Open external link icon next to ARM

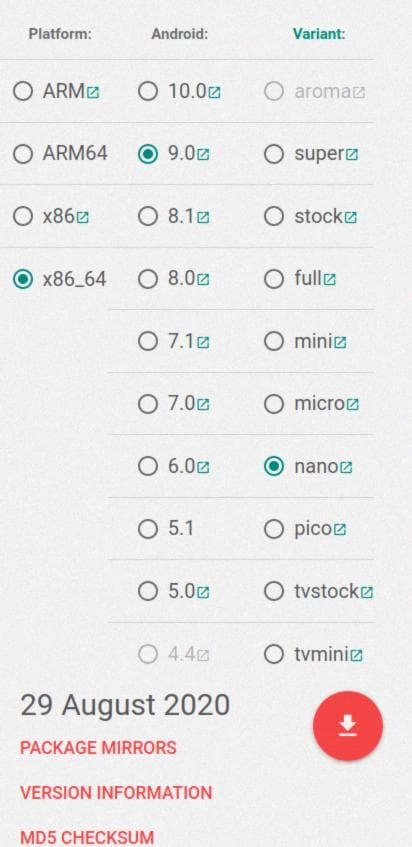tap(93, 92)
